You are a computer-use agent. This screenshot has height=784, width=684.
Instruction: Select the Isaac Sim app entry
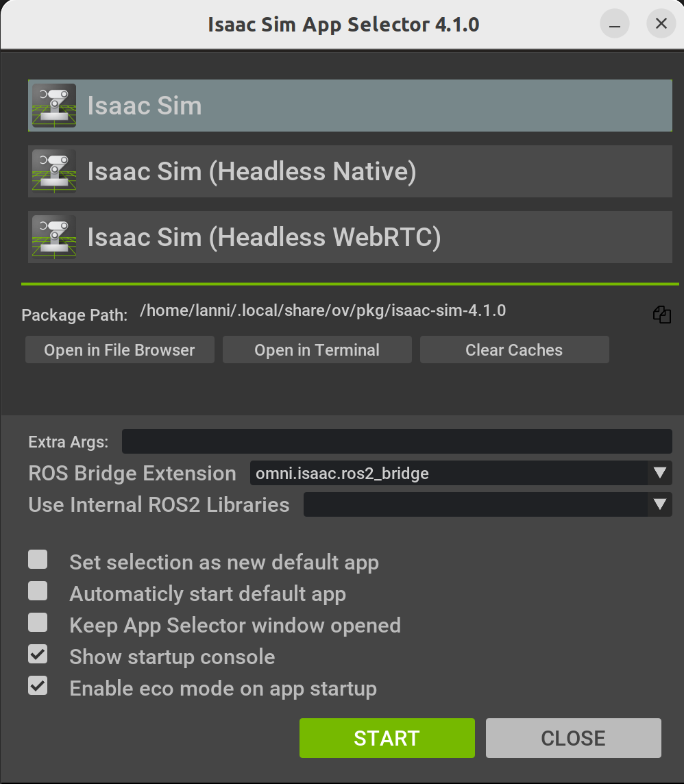tap(350, 106)
